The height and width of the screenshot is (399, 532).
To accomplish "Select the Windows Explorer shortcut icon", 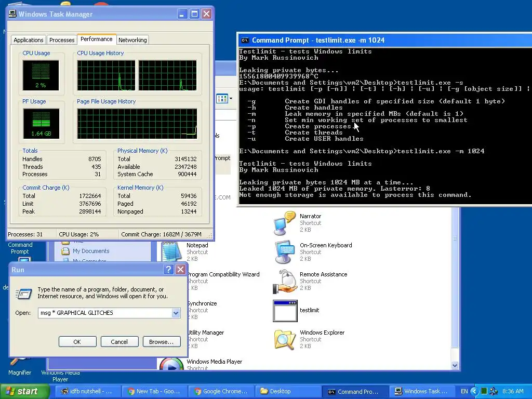I will (x=284, y=339).
